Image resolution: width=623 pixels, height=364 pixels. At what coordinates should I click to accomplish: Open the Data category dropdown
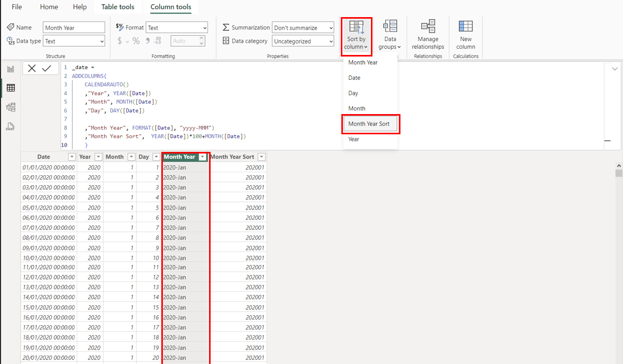click(303, 41)
